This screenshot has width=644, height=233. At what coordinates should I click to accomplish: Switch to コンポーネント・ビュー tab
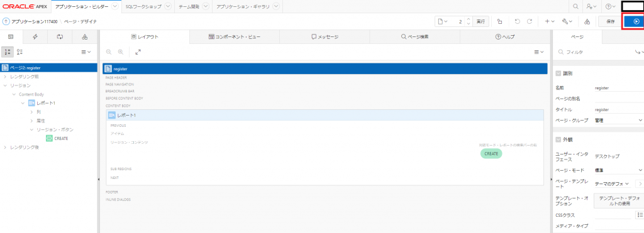(235, 37)
